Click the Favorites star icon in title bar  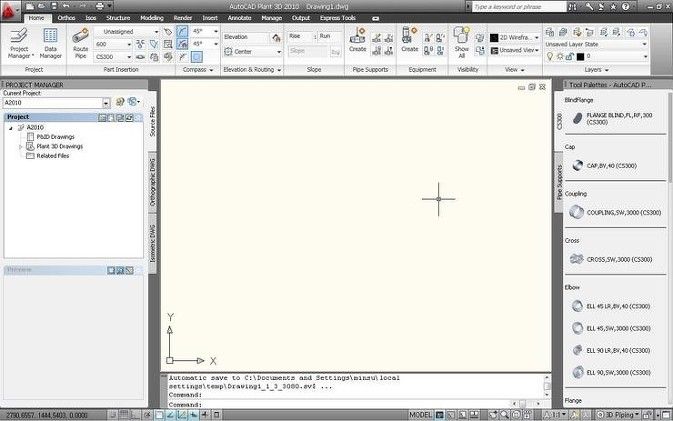(613, 6)
